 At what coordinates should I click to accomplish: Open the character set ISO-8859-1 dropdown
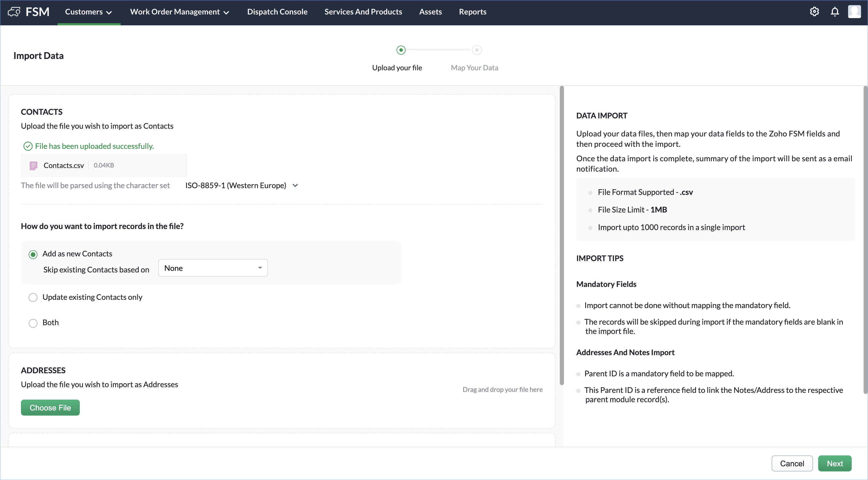pos(242,185)
